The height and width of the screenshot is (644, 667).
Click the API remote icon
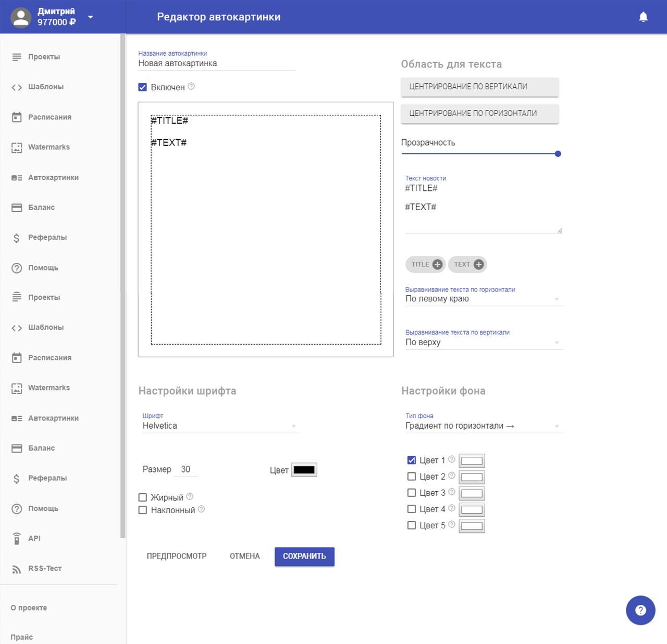coord(17,539)
